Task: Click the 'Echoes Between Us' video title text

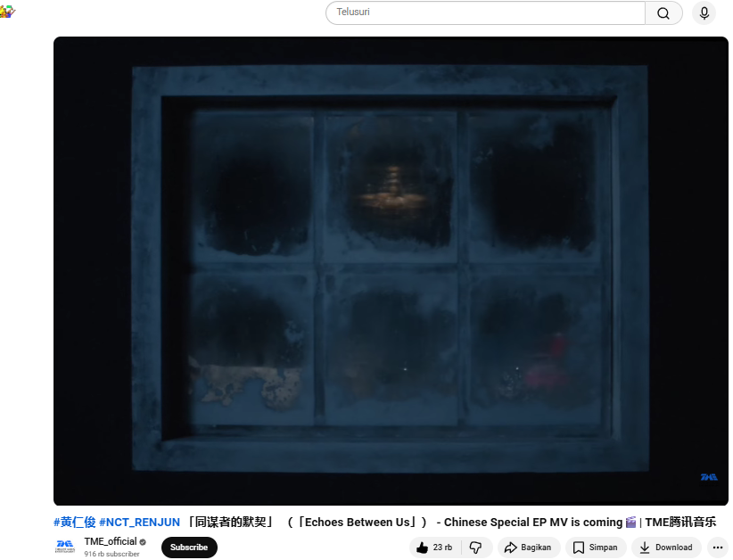Action: (x=358, y=523)
